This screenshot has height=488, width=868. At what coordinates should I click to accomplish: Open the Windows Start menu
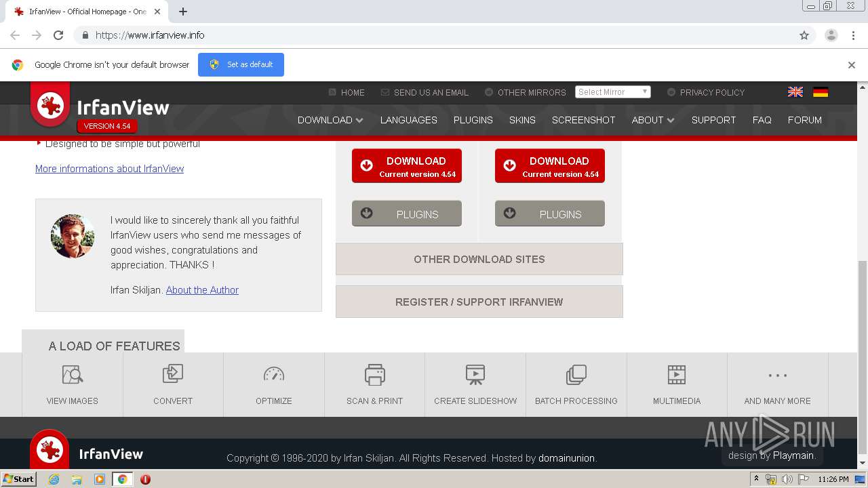[18, 479]
